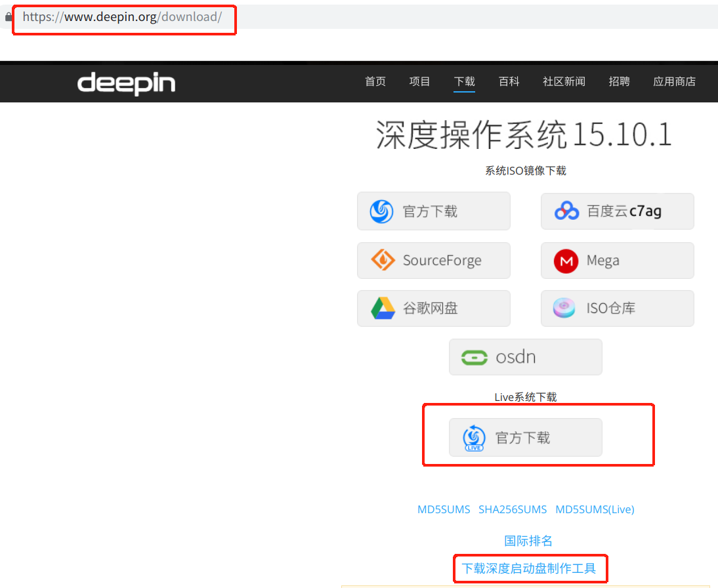Image resolution: width=718 pixels, height=588 pixels.
Task: Click the padlock icon in the address bar
Action: point(7,17)
